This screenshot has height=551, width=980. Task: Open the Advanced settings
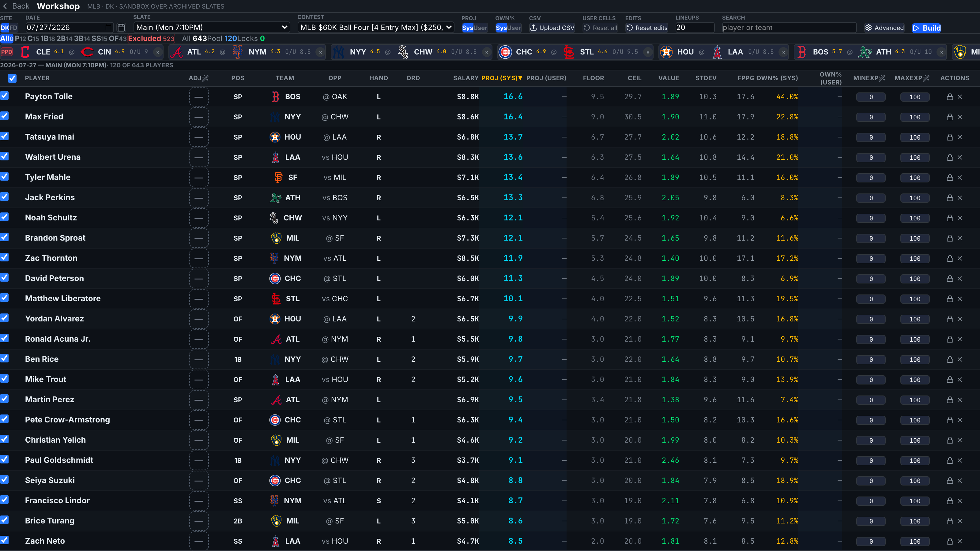(x=884, y=28)
